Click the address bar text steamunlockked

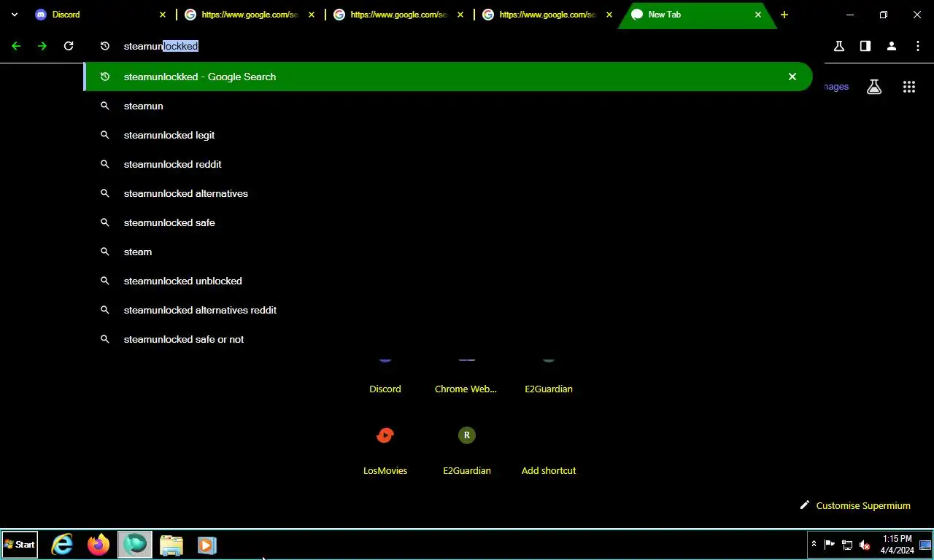[x=161, y=46]
